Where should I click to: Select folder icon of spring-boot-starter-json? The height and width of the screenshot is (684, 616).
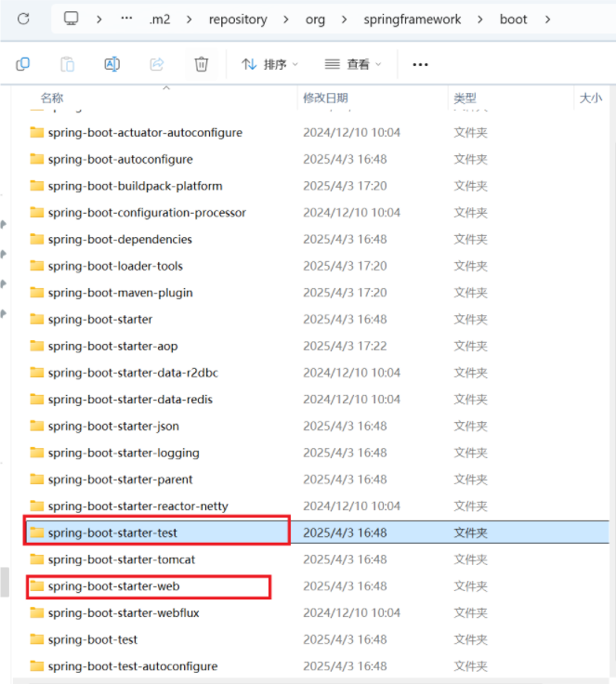(x=36, y=426)
